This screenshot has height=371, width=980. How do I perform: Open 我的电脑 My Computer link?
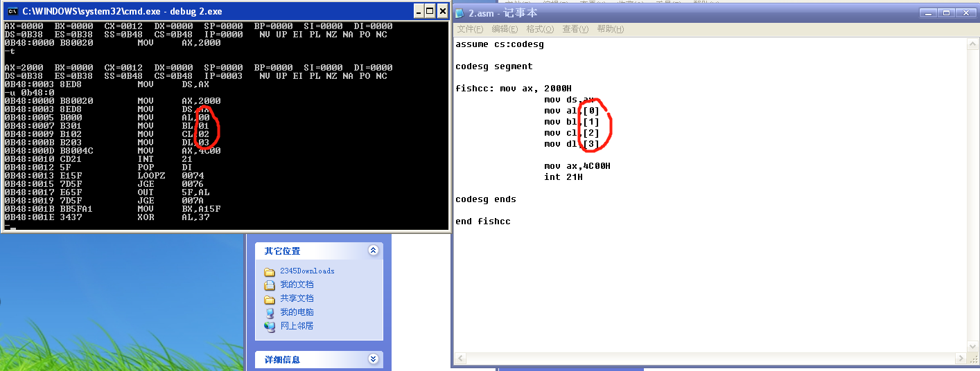297,312
